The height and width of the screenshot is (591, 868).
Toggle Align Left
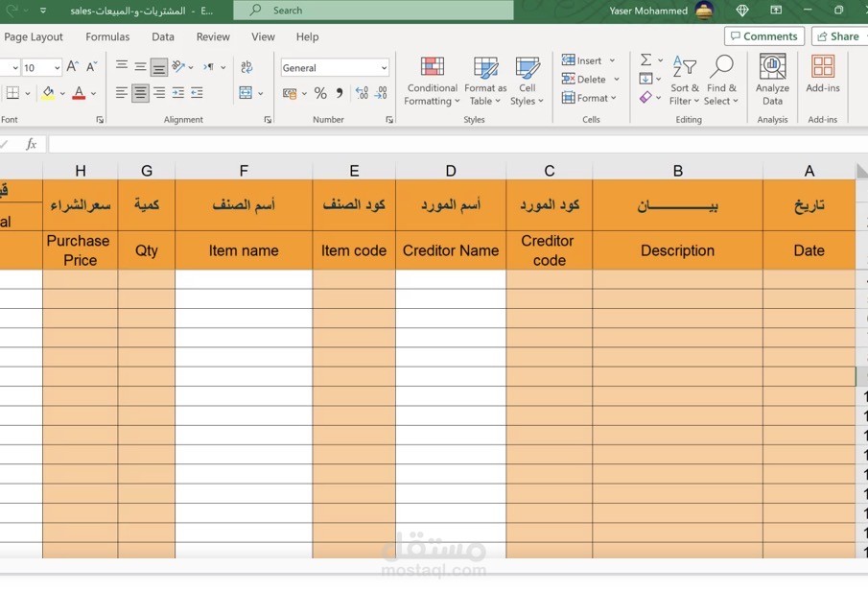(x=122, y=92)
